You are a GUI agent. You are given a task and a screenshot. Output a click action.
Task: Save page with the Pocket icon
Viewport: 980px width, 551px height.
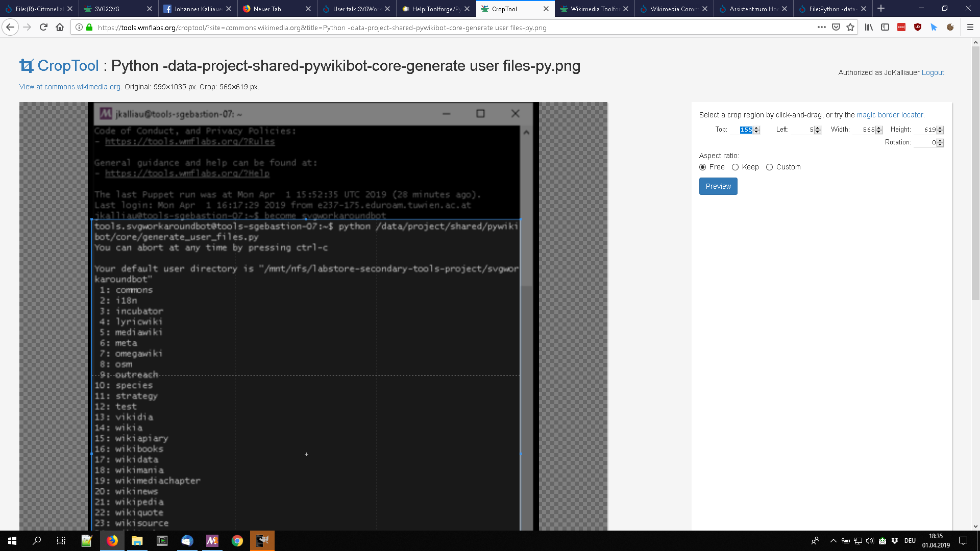pos(836,27)
